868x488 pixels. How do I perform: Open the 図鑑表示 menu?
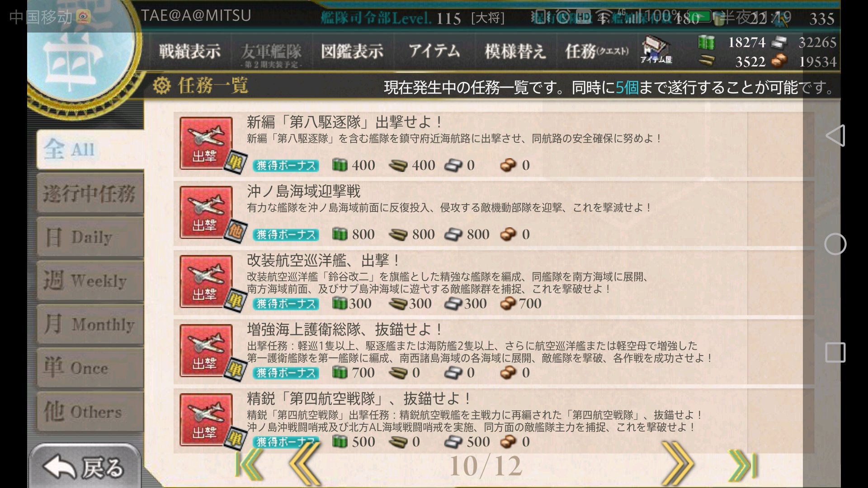[352, 51]
